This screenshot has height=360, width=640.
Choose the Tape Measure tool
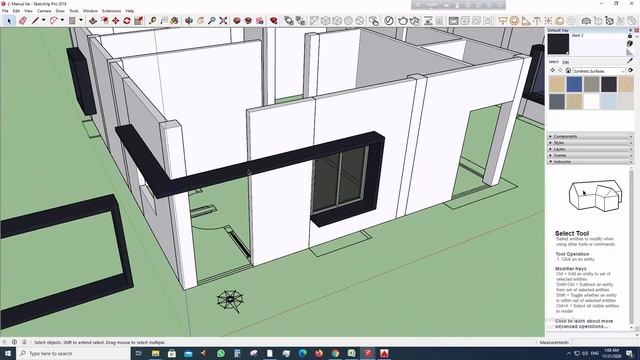[152, 20]
